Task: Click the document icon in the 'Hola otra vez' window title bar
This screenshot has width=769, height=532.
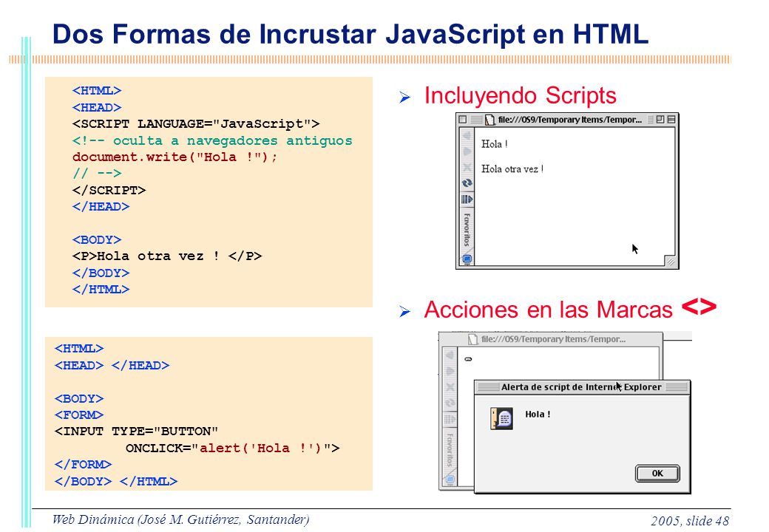Action: click(489, 120)
